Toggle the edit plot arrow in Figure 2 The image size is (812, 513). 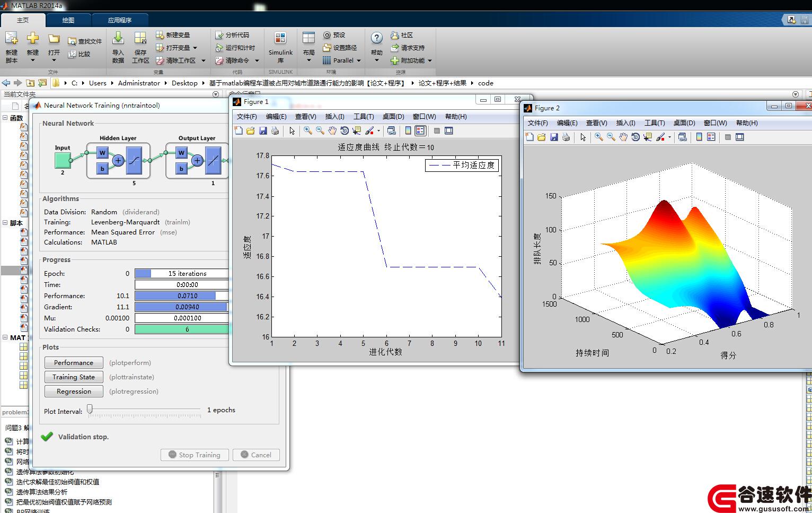[583, 137]
